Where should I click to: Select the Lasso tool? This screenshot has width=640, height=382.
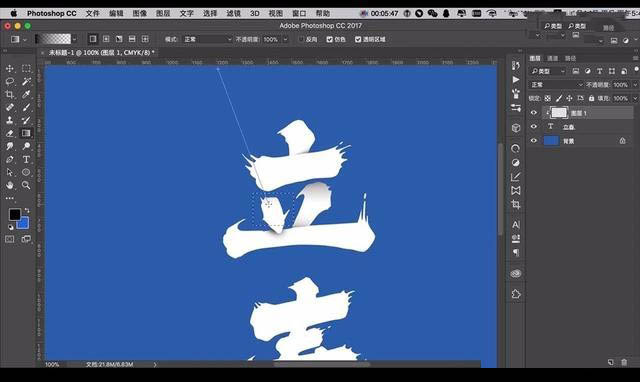[x=10, y=81]
